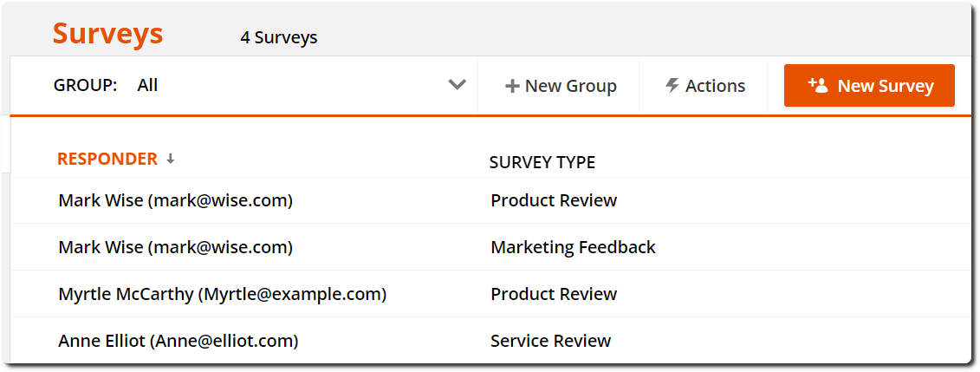This screenshot has height=372, width=980.
Task: Select Myrtle McCarthy responder entry
Action: tap(223, 294)
